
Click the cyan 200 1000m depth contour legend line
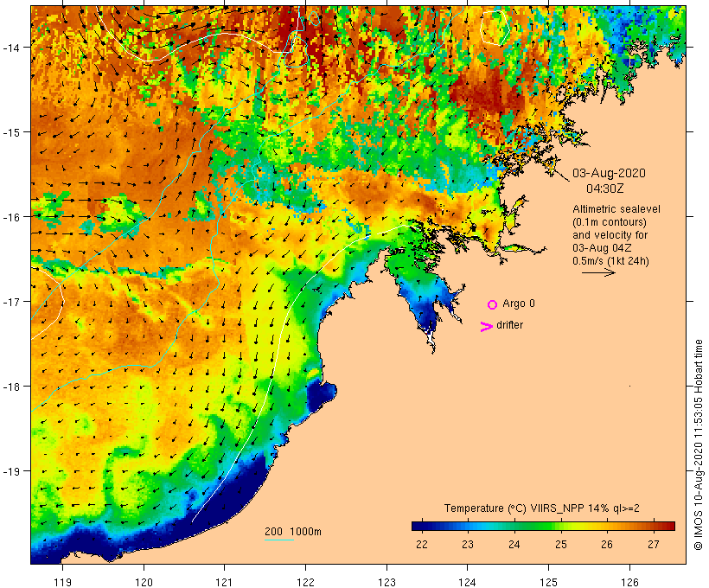click(x=279, y=540)
